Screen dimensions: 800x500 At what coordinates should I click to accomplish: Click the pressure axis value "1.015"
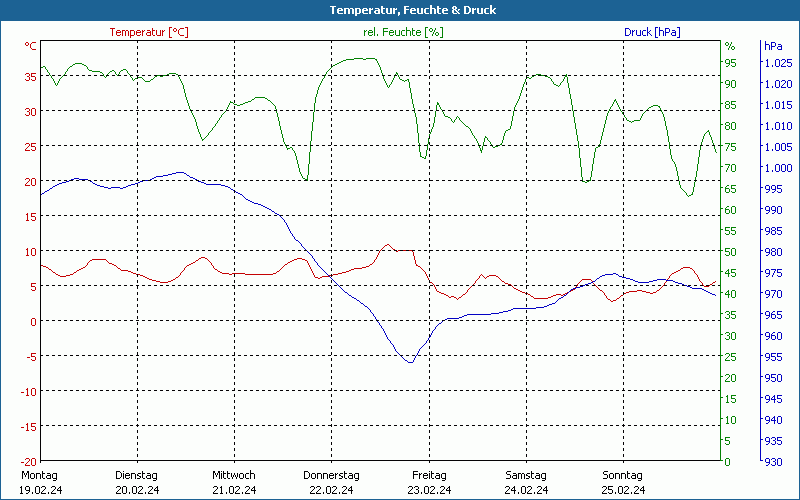pos(778,105)
